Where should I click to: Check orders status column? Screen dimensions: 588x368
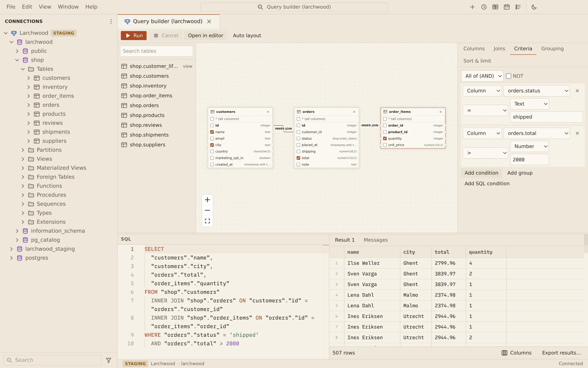298,138
